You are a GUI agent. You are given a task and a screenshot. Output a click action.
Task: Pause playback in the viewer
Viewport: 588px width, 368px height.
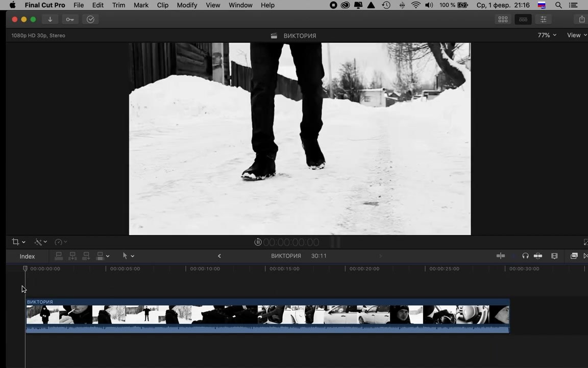(x=258, y=242)
